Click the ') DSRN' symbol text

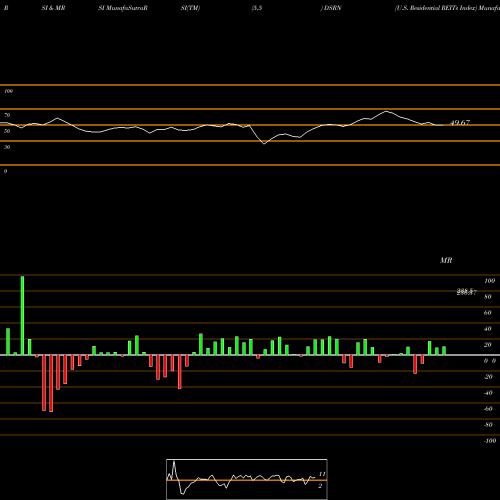click(x=331, y=8)
